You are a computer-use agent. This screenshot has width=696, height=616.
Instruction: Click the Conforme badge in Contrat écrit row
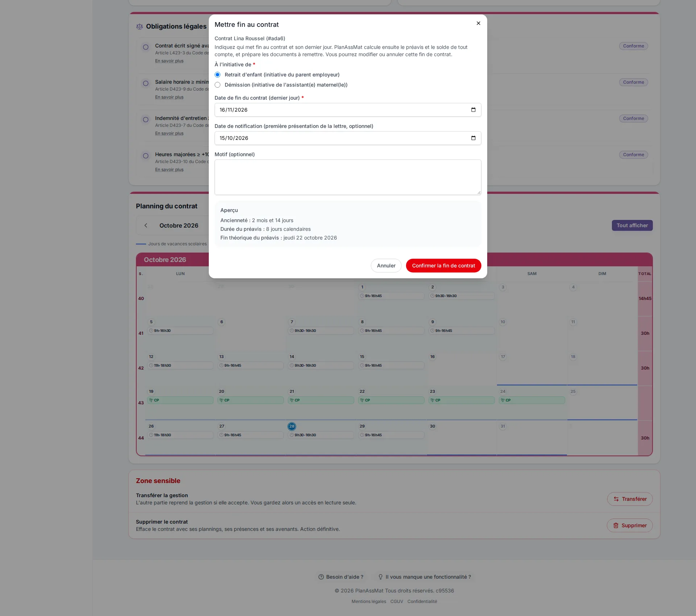click(x=633, y=46)
